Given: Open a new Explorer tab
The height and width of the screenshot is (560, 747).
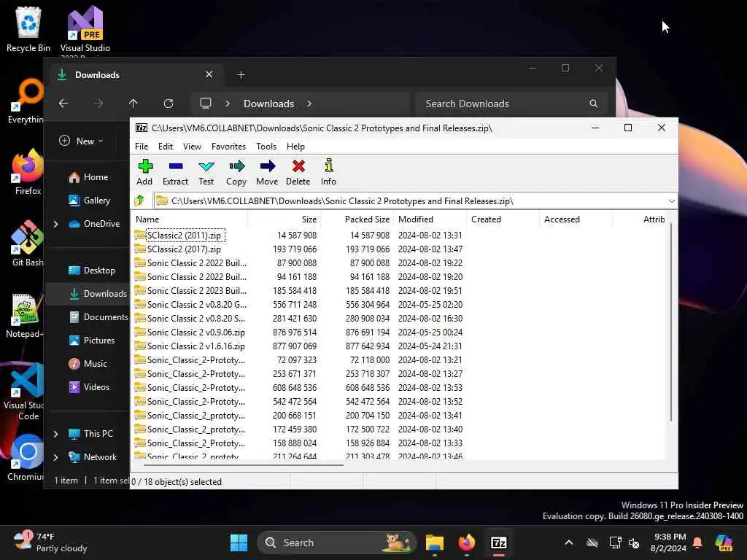Looking at the screenshot, I should pos(241,75).
